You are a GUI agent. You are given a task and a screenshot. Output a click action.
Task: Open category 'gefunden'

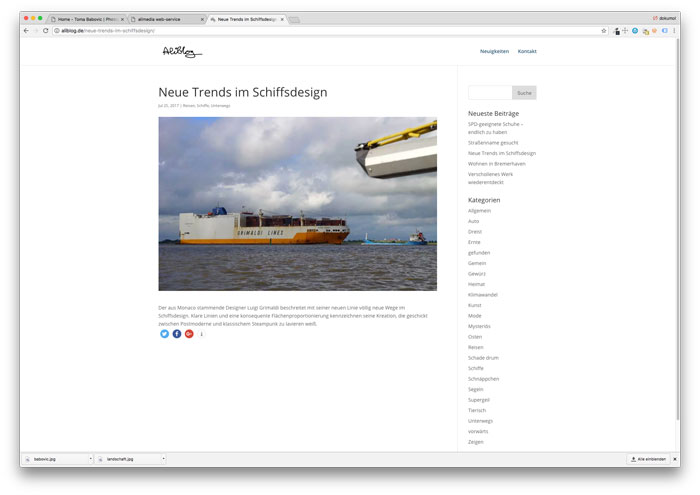coord(479,253)
